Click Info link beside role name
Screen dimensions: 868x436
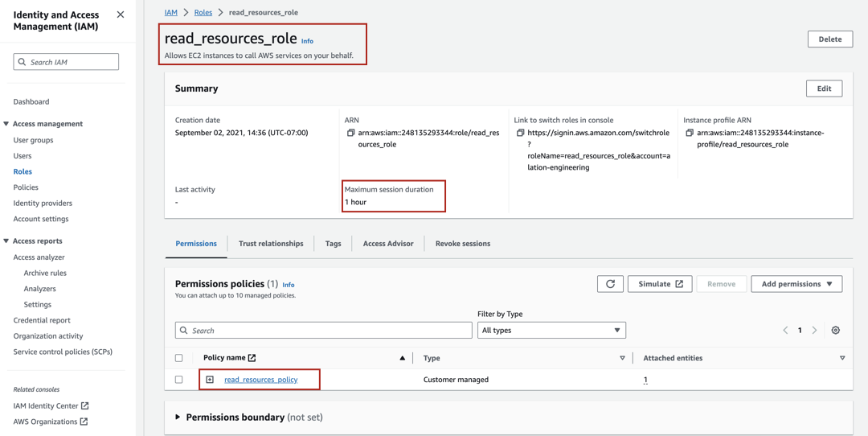307,41
